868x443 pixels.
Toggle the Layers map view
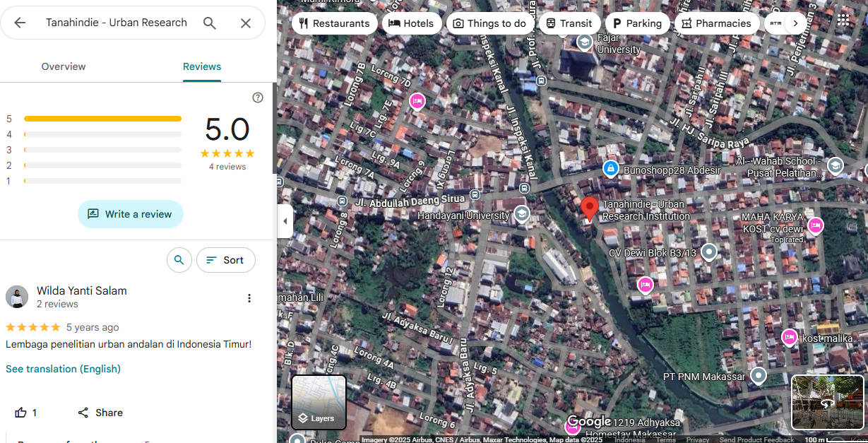point(319,402)
